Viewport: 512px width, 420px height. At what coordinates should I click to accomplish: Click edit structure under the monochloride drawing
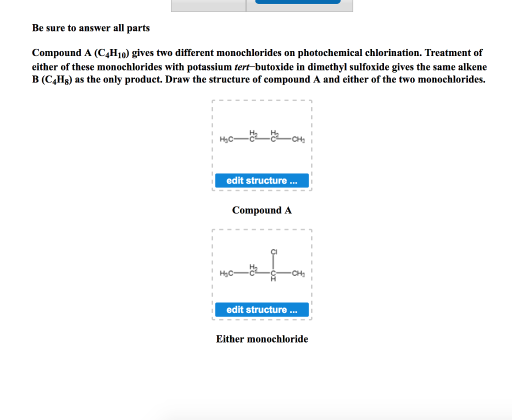coord(261,309)
